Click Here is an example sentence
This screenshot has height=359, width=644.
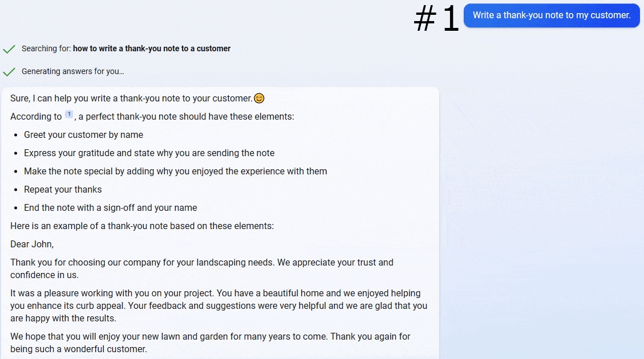point(142,226)
